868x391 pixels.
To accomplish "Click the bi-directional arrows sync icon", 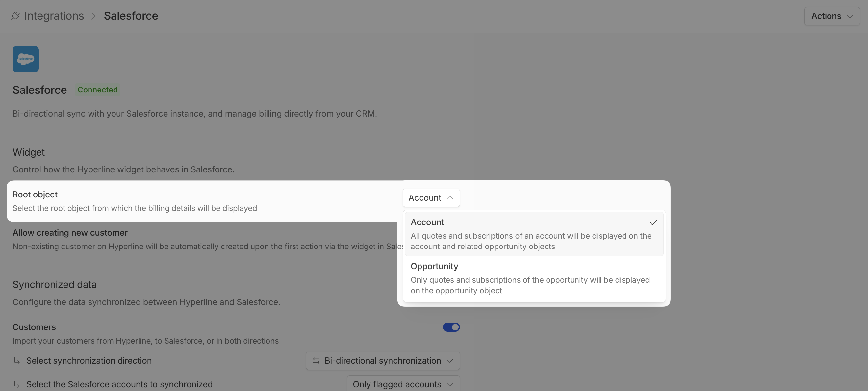I will coord(316,361).
